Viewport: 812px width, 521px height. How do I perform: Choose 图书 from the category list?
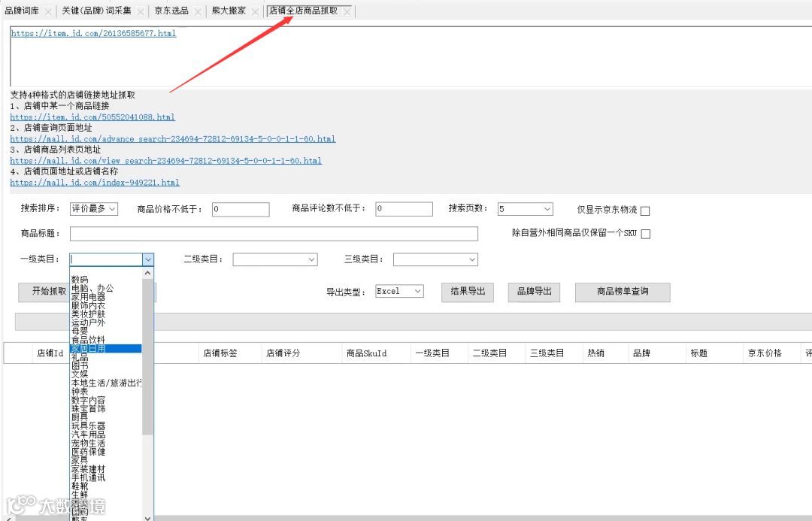click(x=80, y=365)
